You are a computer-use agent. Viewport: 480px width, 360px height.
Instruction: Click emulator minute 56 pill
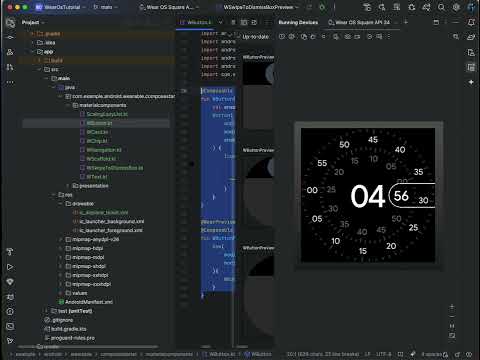(401, 196)
